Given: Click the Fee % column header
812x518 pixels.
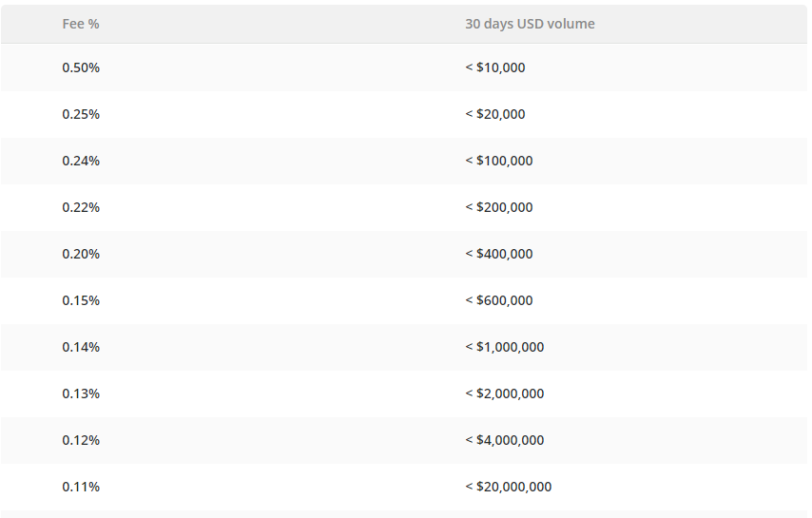Looking at the screenshot, I should click(81, 24).
